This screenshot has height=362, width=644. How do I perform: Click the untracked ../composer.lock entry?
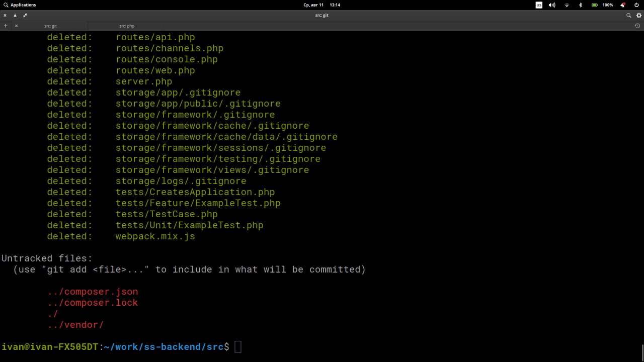(93, 303)
